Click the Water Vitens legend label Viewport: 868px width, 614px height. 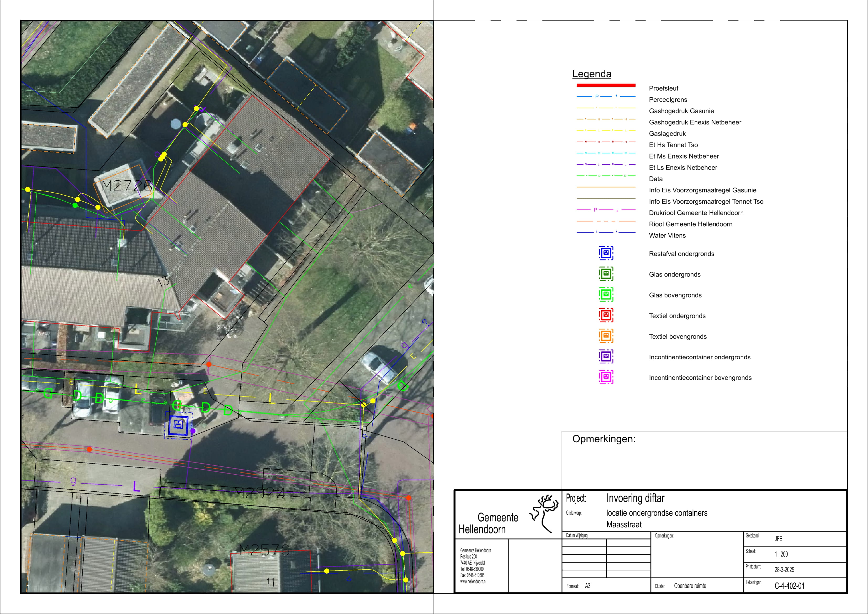(667, 236)
